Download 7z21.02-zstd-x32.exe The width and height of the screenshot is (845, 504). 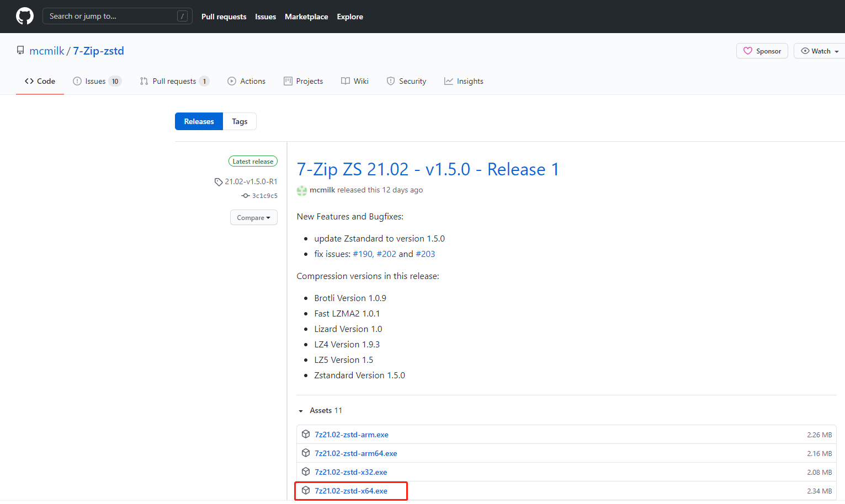tap(351, 472)
